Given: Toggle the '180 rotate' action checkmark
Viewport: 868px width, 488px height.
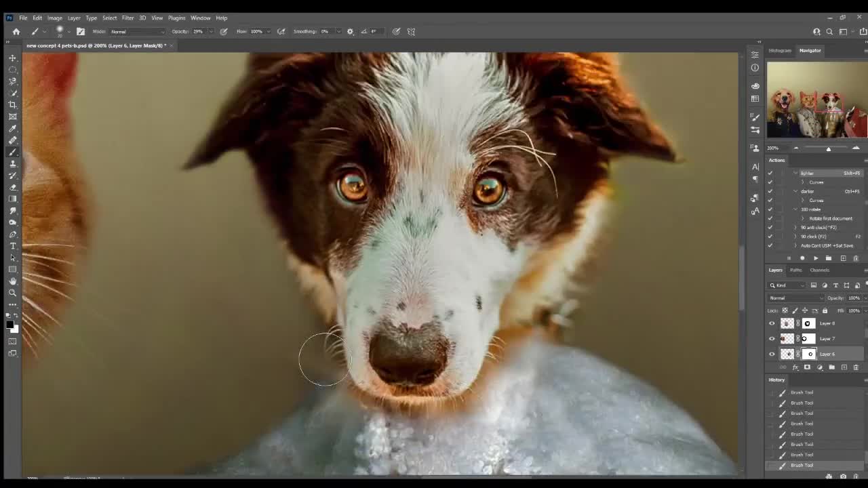Looking at the screenshot, I should click(x=770, y=209).
